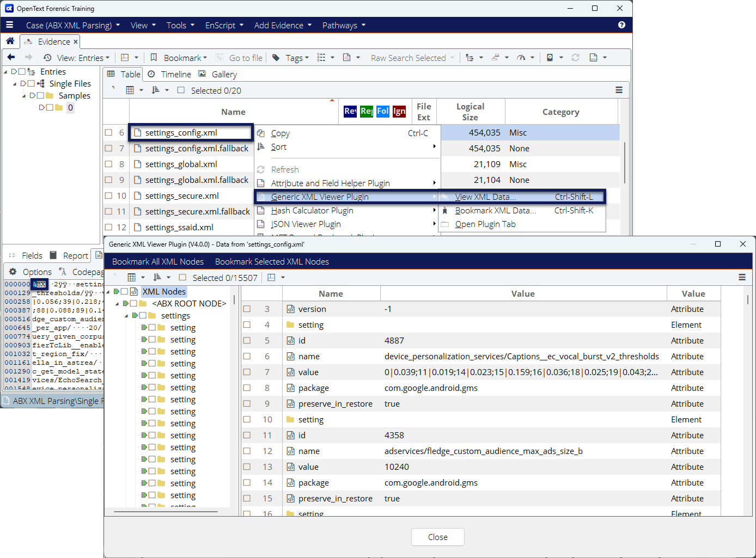
Task: Click the Rep column header icon
Action: pos(367,111)
